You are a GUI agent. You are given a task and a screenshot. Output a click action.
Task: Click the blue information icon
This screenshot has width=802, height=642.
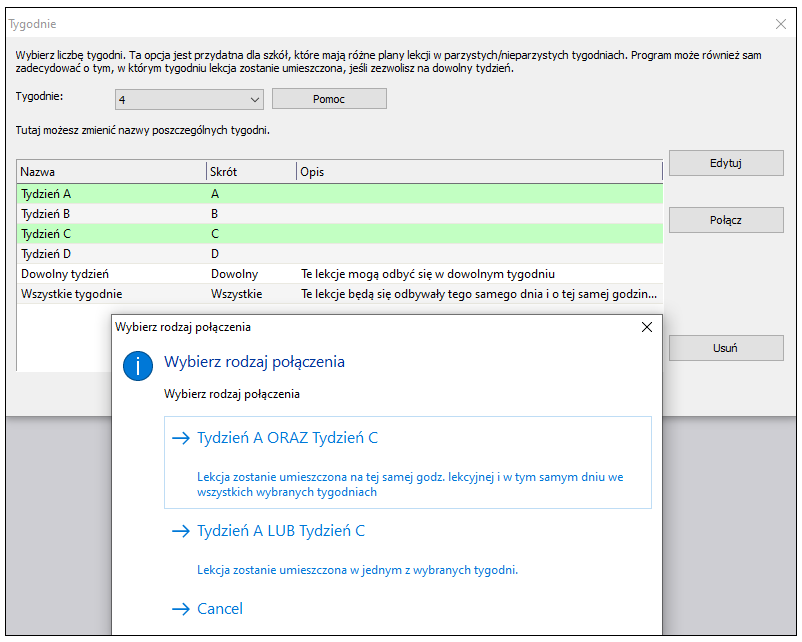pyautogui.click(x=138, y=366)
